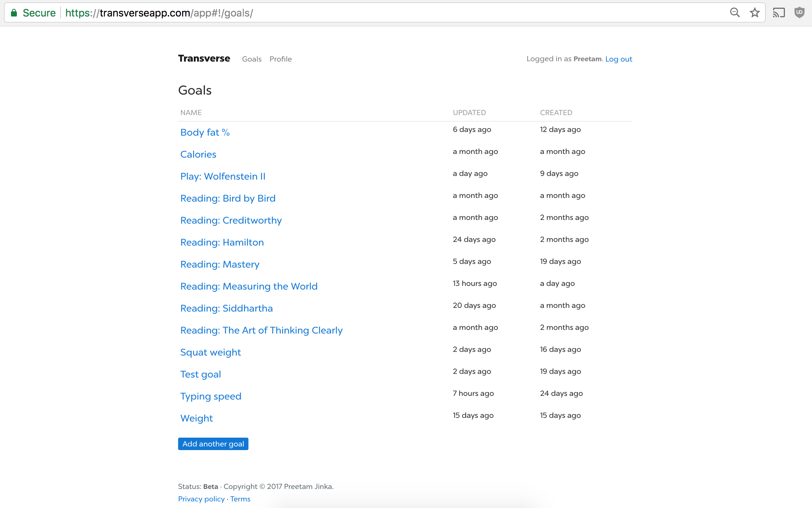Click the bookmark star icon
The height and width of the screenshot is (508, 812).
point(754,13)
